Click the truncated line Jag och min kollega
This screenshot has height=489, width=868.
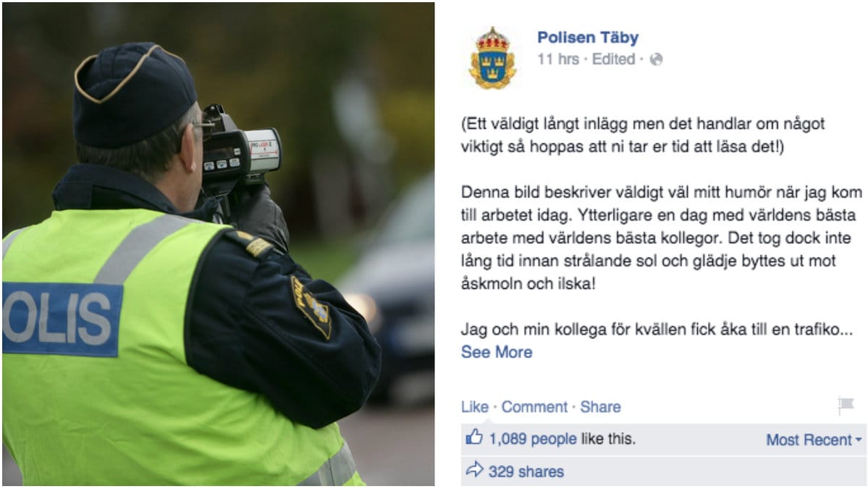pyautogui.click(x=657, y=330)
